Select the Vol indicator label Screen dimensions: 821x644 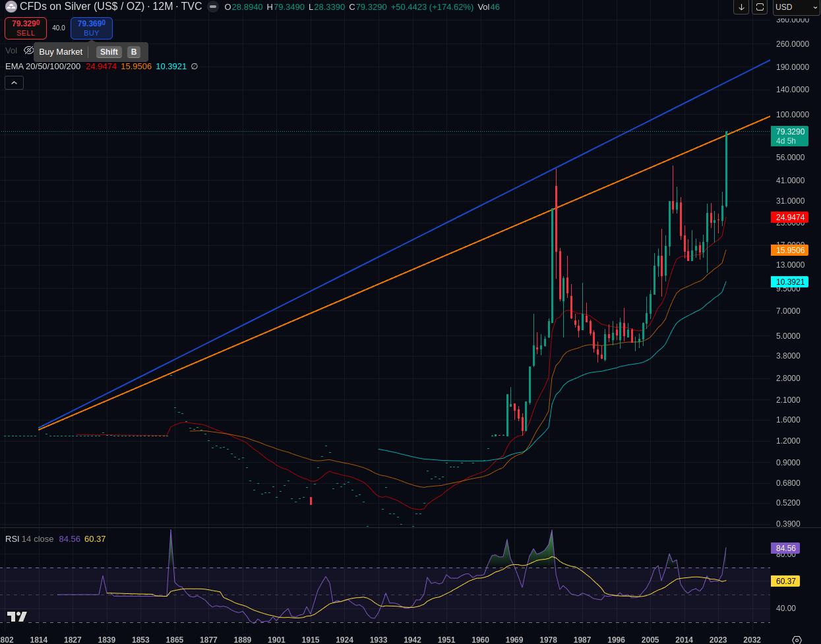point(11,51)
